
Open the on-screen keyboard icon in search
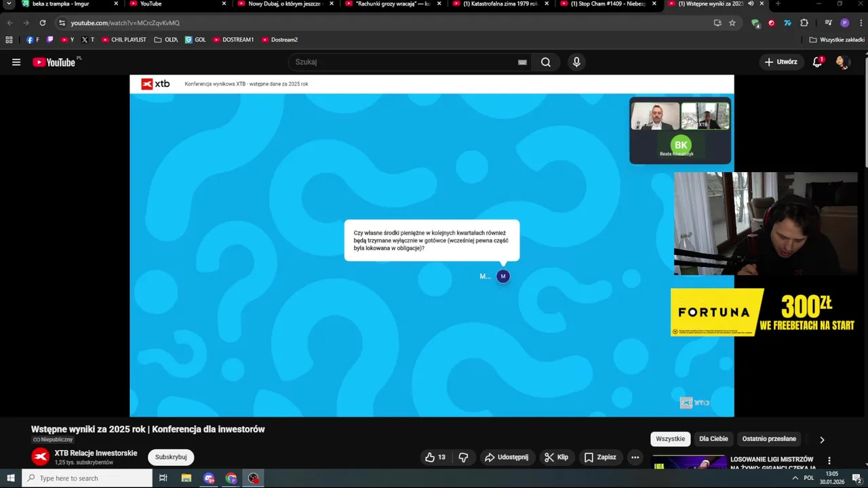pyautogui.click(x=522, y=62)
